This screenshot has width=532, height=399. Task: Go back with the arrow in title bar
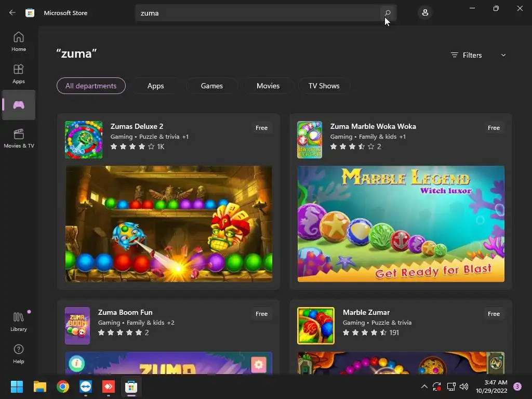click(x=12, y=12)
